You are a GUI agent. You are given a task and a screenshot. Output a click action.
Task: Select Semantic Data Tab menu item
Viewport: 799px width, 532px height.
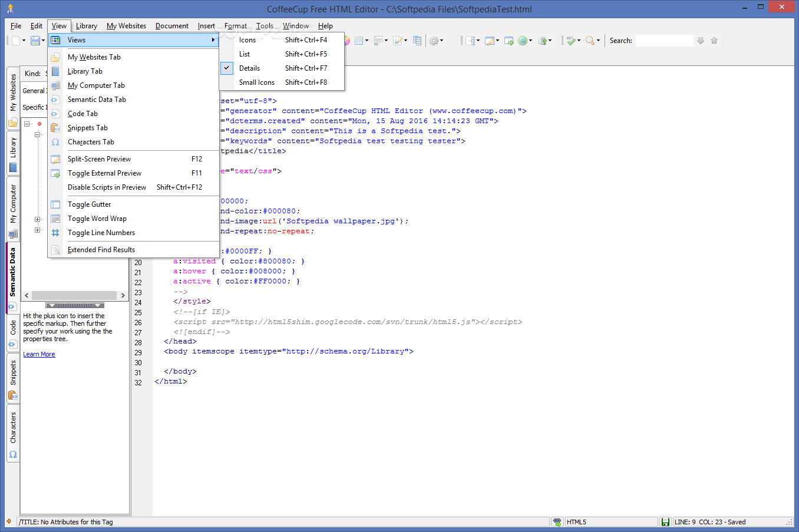(134, 100)
